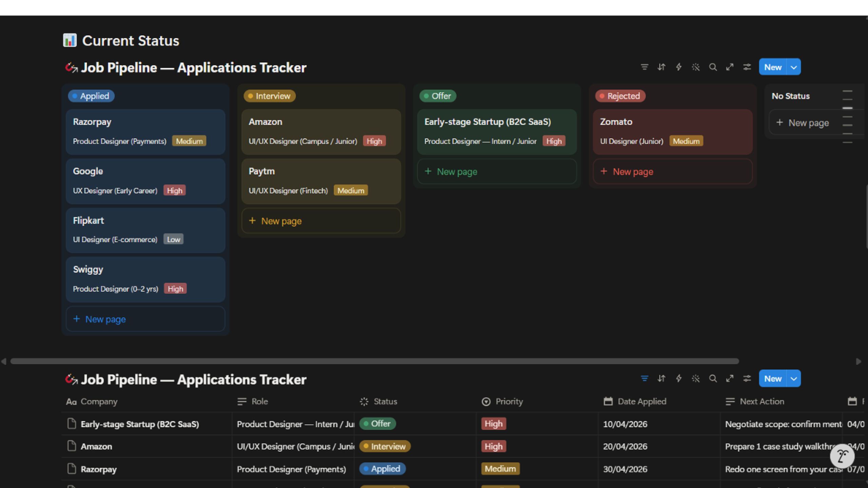The height and width of the screenshot is (488, 868).
Task: Select the Applied group header tag
Action: (91, 96)
